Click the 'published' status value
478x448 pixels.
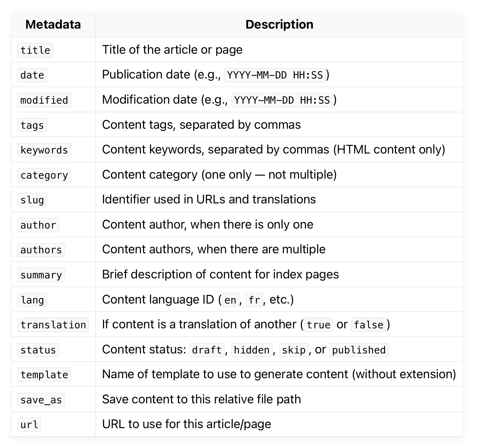tap(359, 350)
